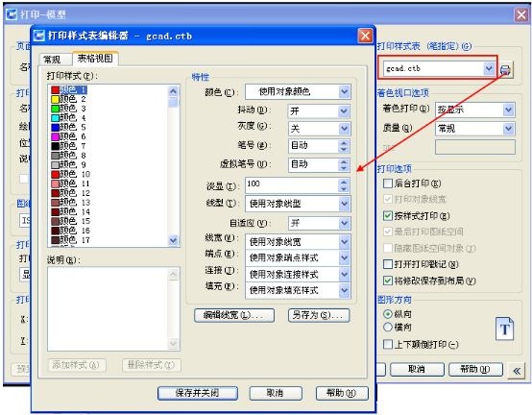Enable 上下颠倒打印 checkbox

(387, 344)
